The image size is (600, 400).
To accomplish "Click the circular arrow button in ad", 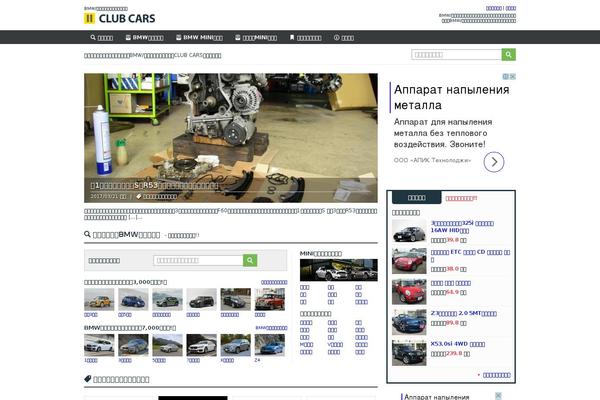I will pyautogui.click(x=494, y=162).
